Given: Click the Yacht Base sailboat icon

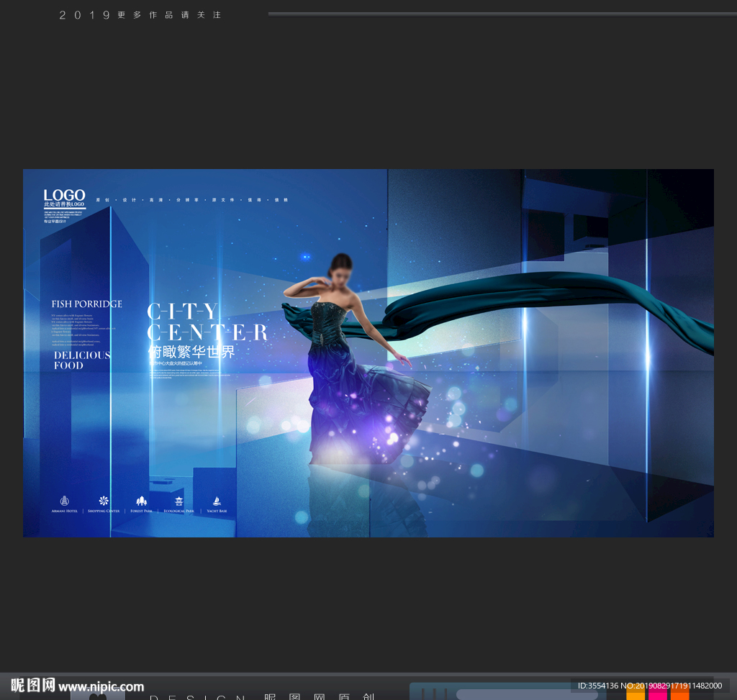Looking at the screenshot, I should pos(217,500).
